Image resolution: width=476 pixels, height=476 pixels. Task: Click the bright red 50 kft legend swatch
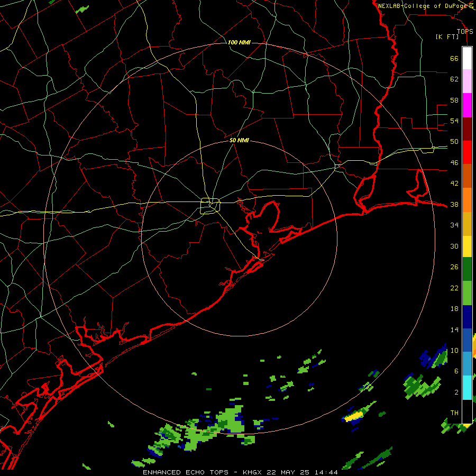click(467, 152)
